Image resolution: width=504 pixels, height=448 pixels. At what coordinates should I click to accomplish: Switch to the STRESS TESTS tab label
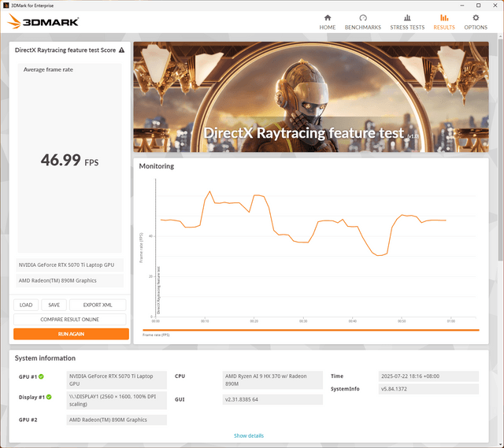click(x=407, y=28)
